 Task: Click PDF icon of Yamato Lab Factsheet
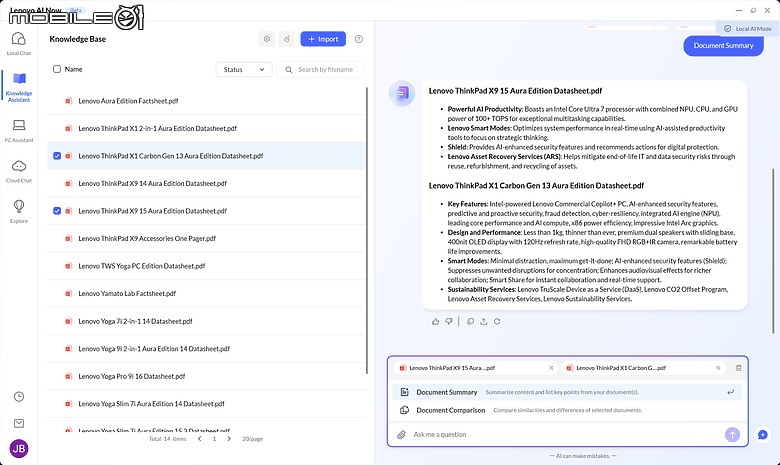(x=68, y=293)
